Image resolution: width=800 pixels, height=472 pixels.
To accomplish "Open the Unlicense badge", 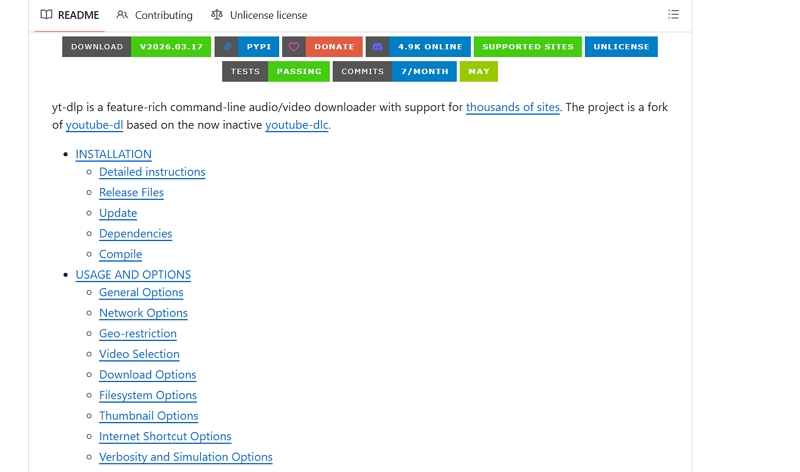I will [621, 46].
